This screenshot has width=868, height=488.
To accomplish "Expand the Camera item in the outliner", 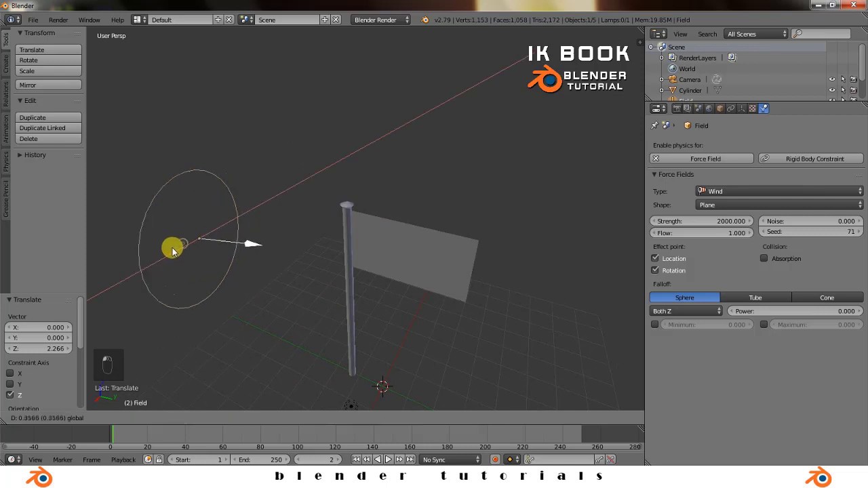I will pyautogui.click(x=661, y=79).
